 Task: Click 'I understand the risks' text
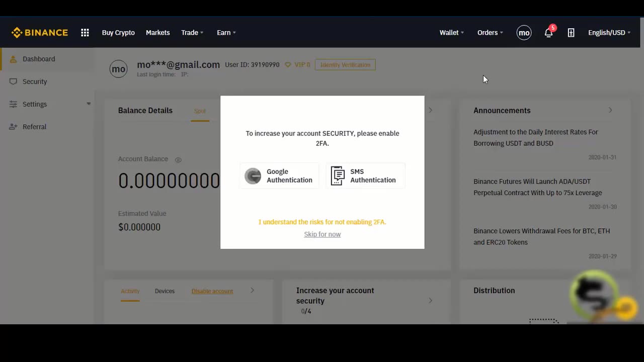[x=323, y=222]
